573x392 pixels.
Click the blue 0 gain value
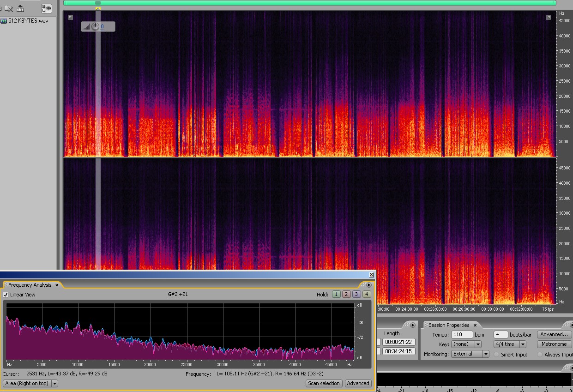tap(102, 27)
